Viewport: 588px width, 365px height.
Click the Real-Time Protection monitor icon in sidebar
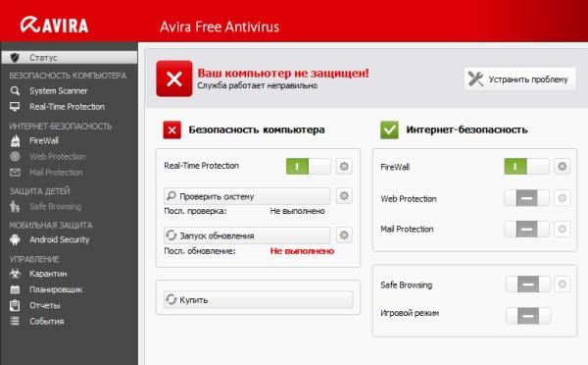click(x=15, y=107)
